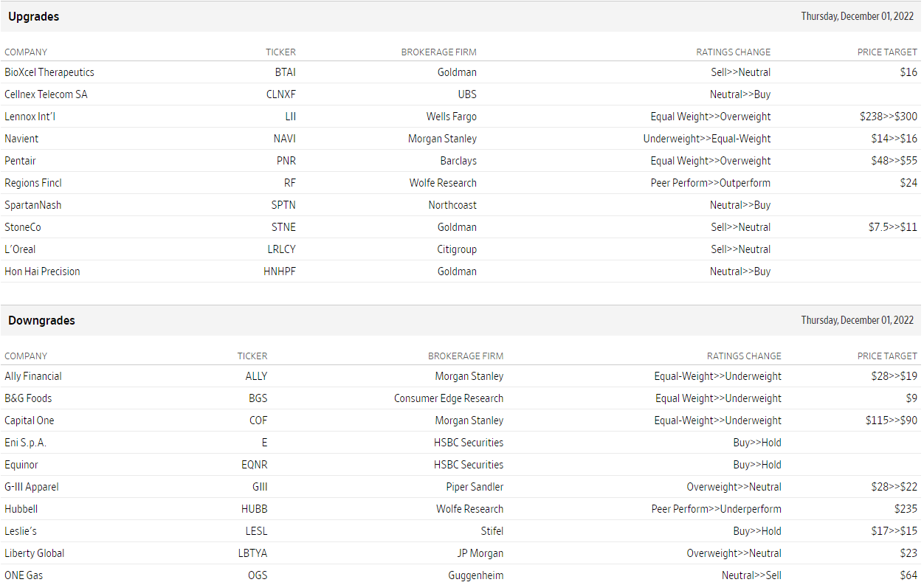Click the Upgrades section heading
This screenshot has width=924, height=585.
pos(34,16)
